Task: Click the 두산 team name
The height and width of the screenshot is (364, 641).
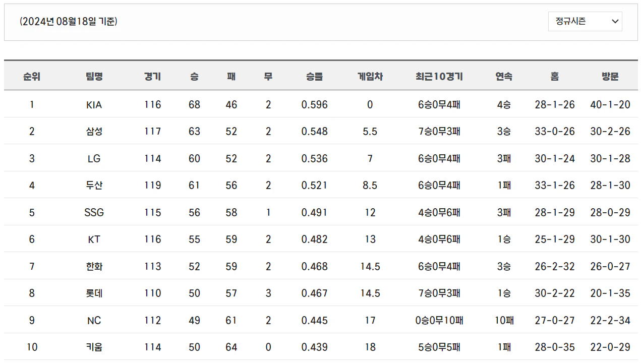Action: pyautogui.click(x=95, y=185)
